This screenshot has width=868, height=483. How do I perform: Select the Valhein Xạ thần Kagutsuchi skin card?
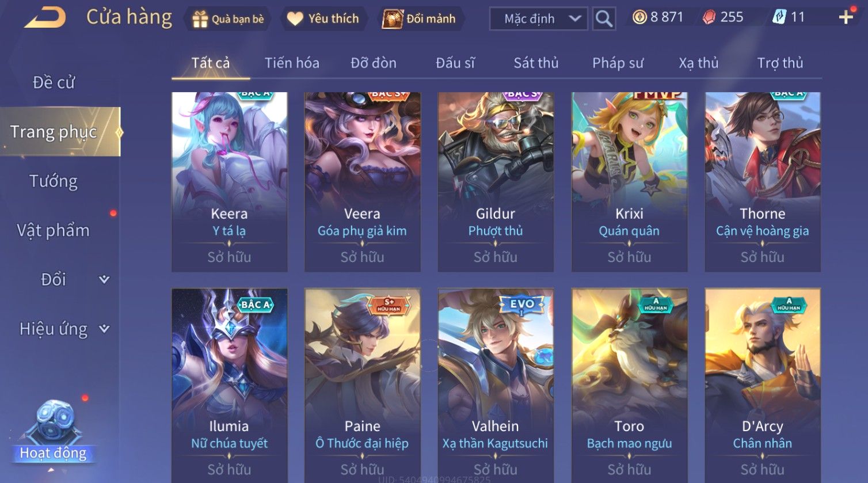tap(496, 386)
